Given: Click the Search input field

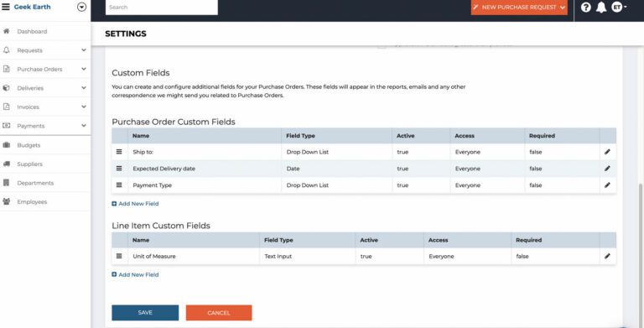Looking at the screenshot, I should tap(161, 7).
